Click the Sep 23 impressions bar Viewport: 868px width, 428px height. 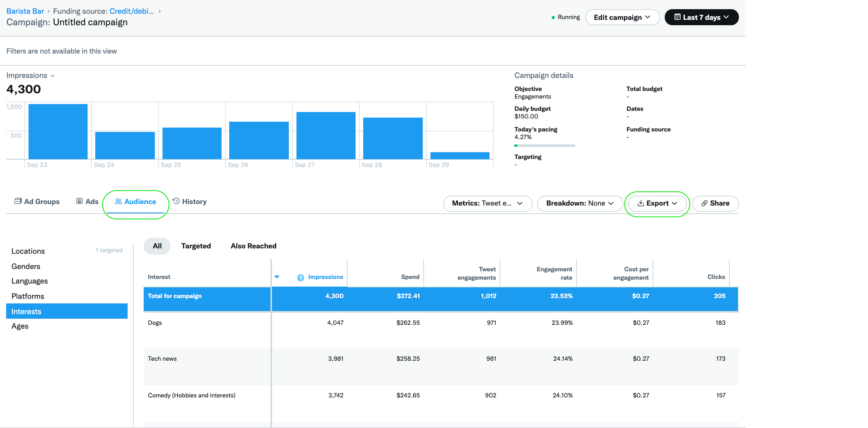click(58, 131)
